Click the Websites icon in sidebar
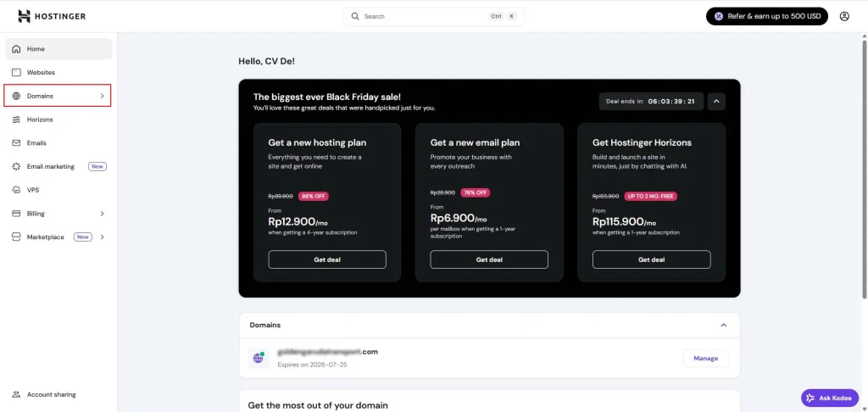 16,73
